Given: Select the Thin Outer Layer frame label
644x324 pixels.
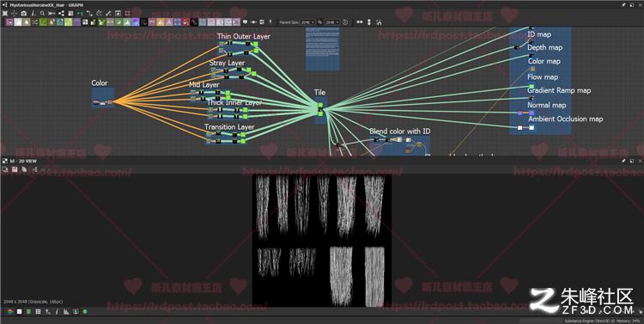Looking at the screenshot, I should (x=244, y=36).
